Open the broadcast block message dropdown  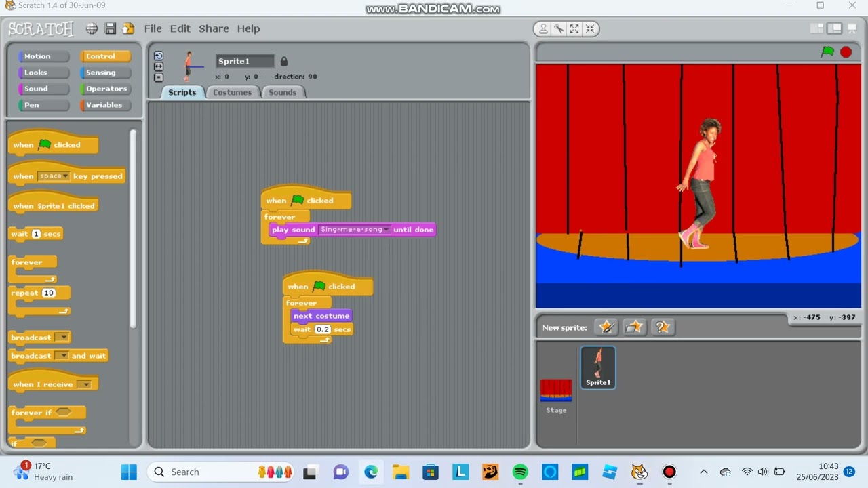(x=62, y=338)
